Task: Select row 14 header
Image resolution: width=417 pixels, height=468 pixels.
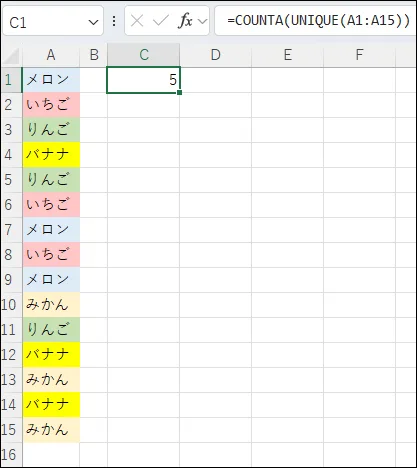Action: point(11,405)
